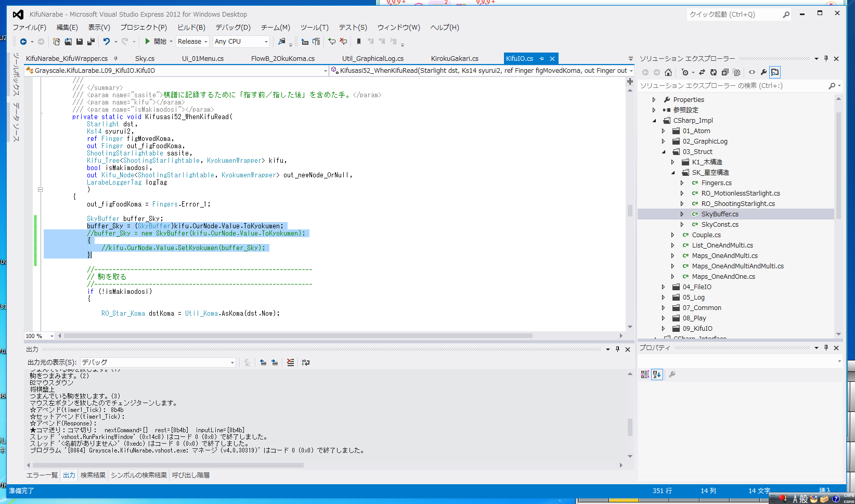Open Properties wrench icon in Solution Explorer
The height and width of the screenshot is (504, 855).
point(763,72)
